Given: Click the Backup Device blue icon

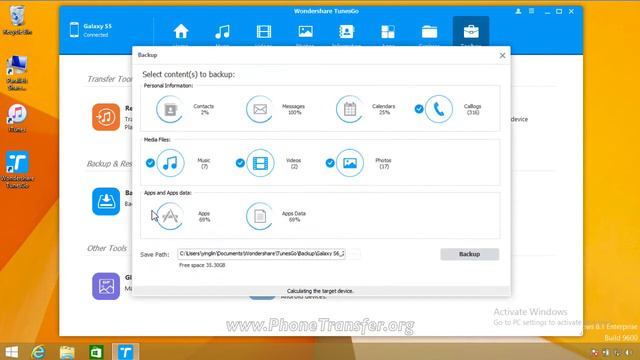Looking at the screenshot, I should [106, 202].
